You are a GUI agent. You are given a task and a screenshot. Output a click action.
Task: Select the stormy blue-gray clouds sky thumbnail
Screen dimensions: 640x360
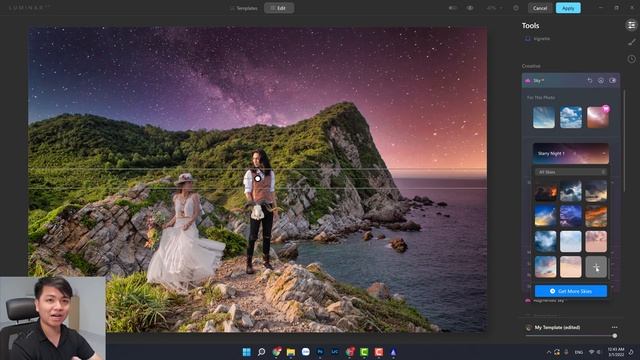click(571, 191)
